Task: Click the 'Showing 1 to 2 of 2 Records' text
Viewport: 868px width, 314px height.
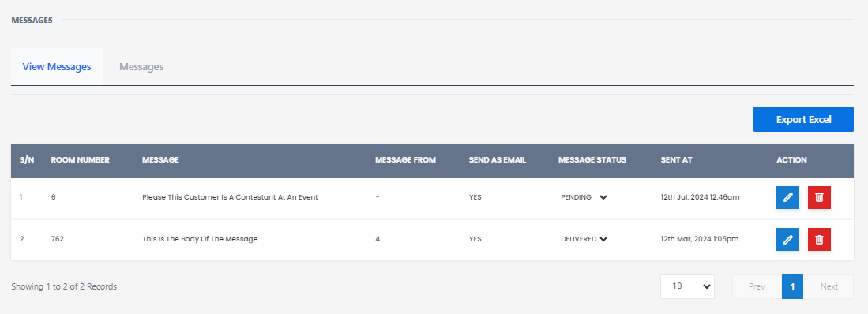Action: point(64,287)
